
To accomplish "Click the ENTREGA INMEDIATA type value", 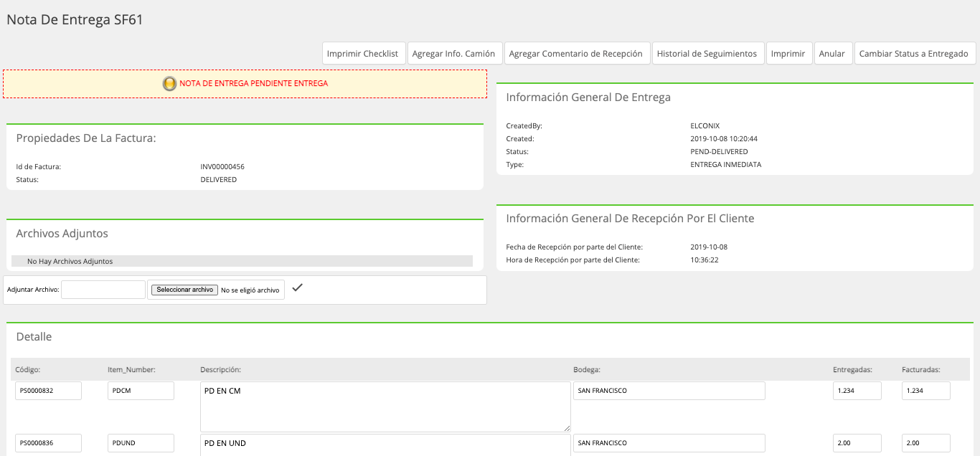I will (725, 165).
